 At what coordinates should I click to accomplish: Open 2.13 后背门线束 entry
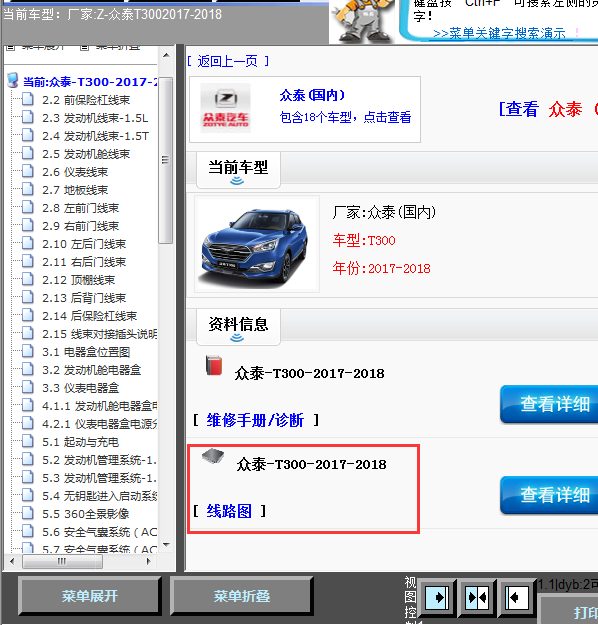point(84,298)
